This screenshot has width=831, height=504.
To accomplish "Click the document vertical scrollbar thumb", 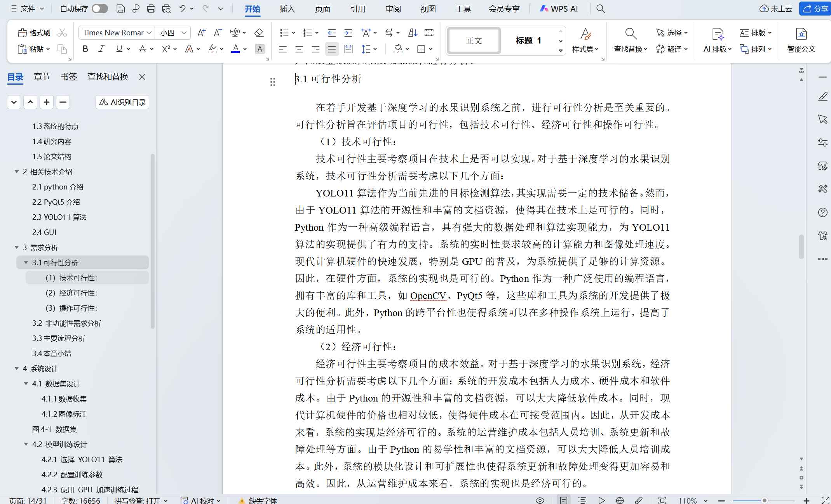I will coord(801,247).
